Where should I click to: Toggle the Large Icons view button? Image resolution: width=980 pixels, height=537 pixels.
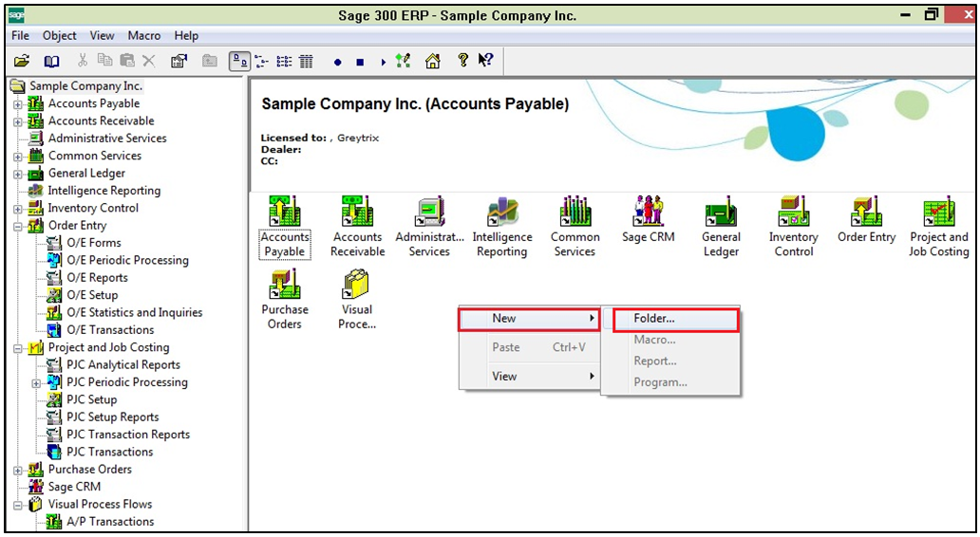239,61
